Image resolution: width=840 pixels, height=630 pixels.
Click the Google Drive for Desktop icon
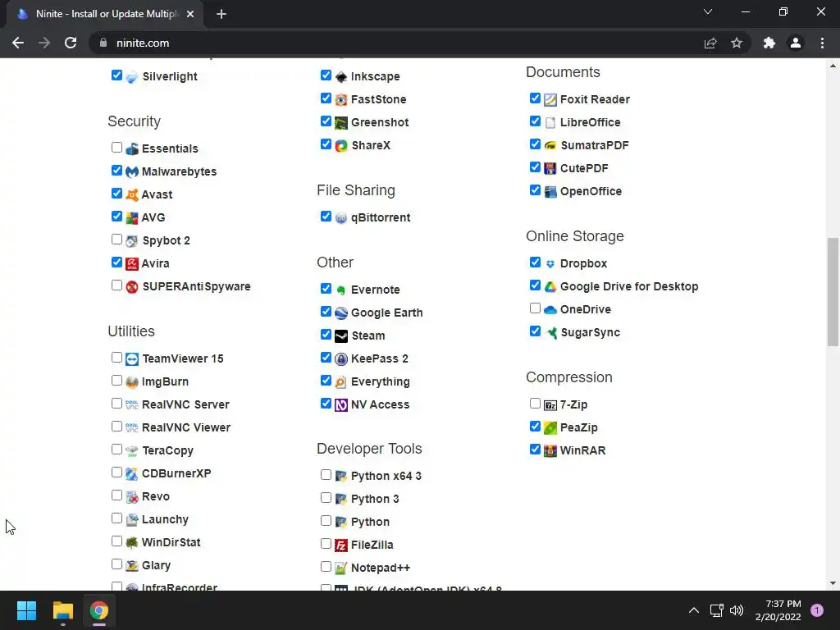point(550,286)
